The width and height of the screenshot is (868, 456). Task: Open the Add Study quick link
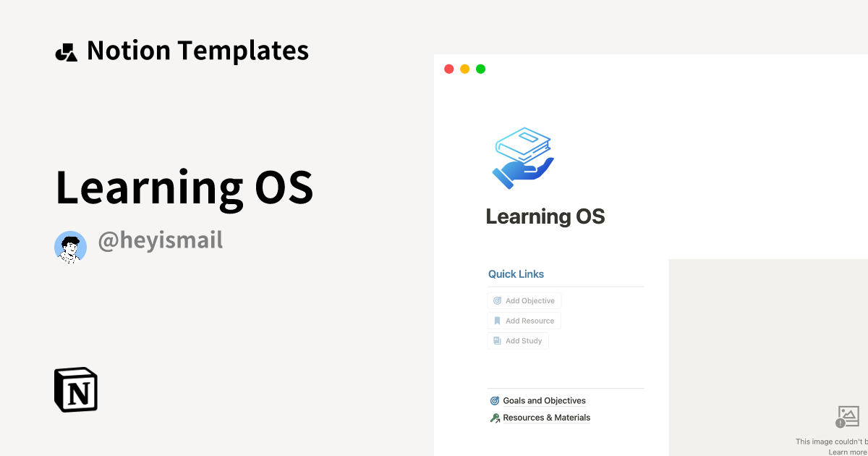click(x=518, y=340)
